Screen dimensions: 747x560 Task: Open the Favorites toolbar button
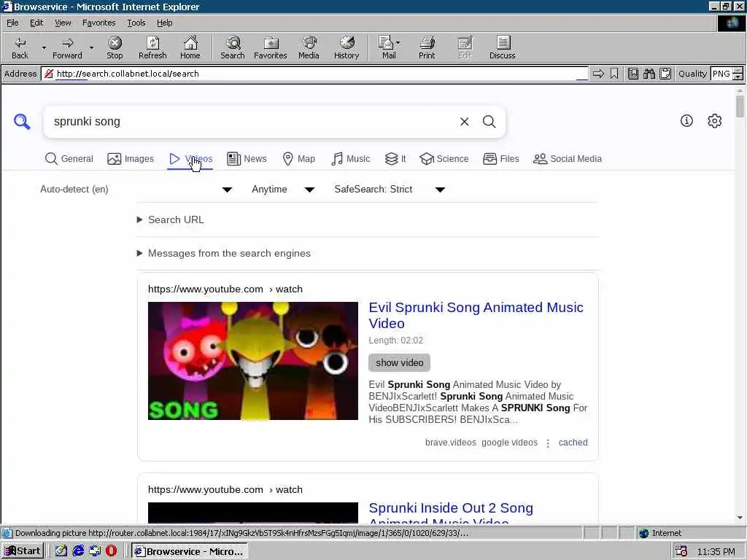click(270, 47)
